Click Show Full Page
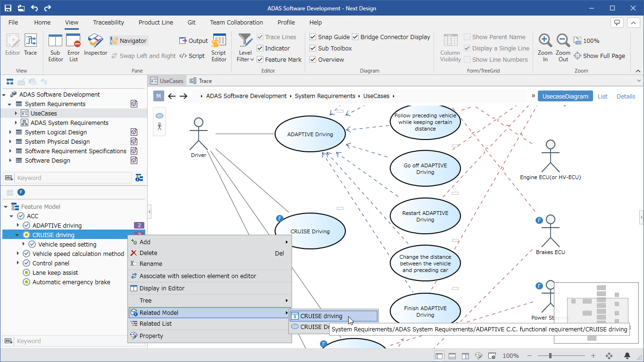The height and width of the screenshot is (362, 644). (599, 56)
